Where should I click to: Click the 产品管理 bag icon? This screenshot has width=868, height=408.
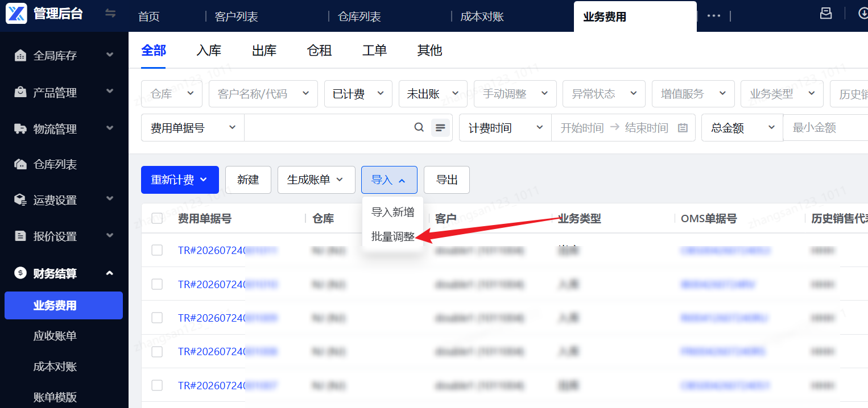pos(20,92)
